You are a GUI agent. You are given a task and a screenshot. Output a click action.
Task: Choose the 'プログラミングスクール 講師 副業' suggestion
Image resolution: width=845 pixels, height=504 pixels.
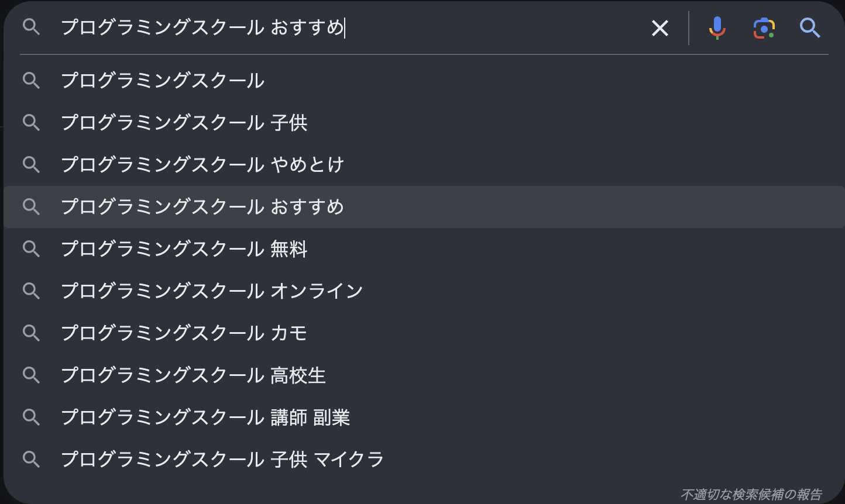point(206,417)
